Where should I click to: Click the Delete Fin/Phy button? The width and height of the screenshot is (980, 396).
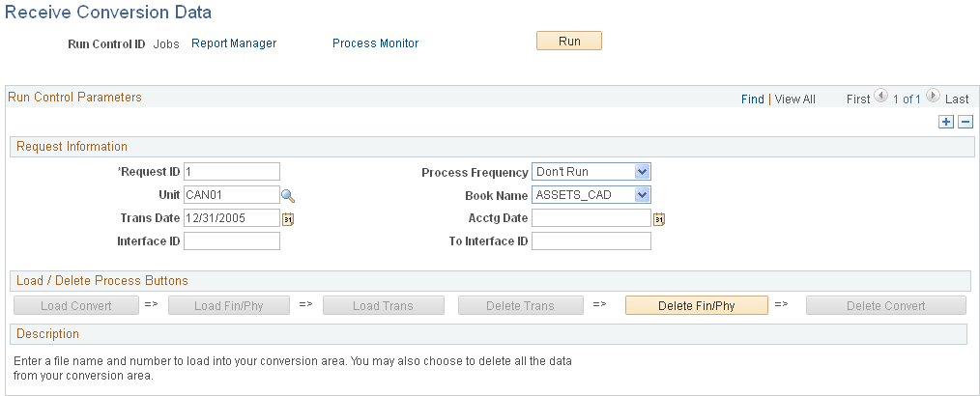[696, 306]
